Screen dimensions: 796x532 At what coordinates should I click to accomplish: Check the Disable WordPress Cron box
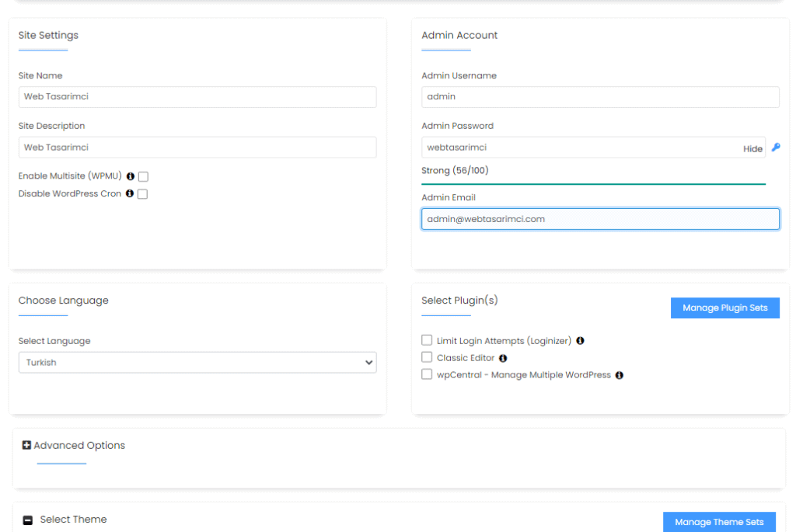pos(142,193)
